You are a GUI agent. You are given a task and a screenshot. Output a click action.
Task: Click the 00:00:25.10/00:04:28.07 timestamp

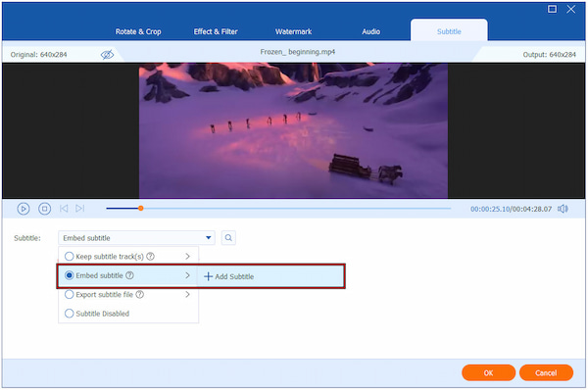coord(512,209)
